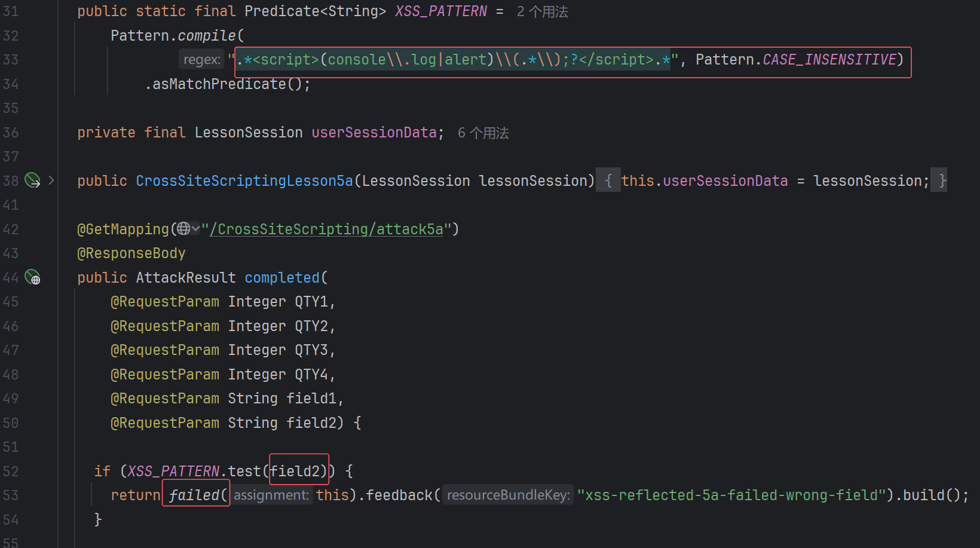
Task: Click the bean navigation gutter icon on line 38
Action: click(32, 180)
